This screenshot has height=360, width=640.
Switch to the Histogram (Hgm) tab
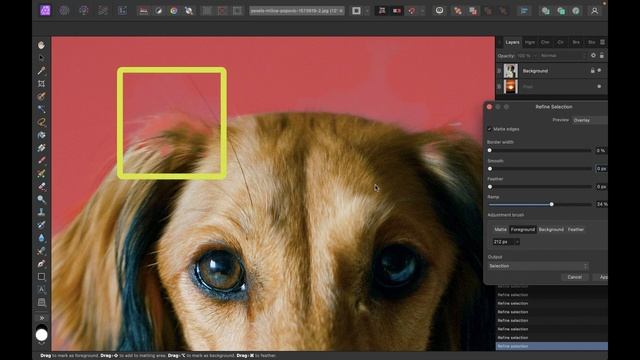(530, 42)
